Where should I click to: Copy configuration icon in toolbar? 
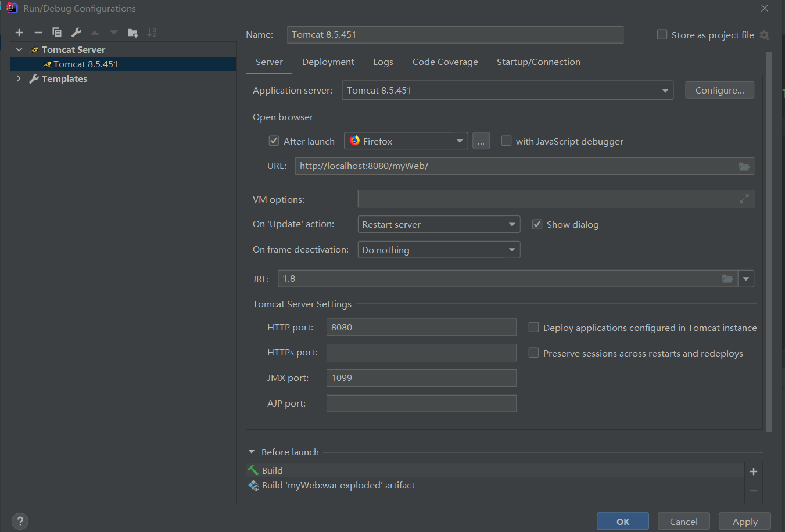(57, 33)
